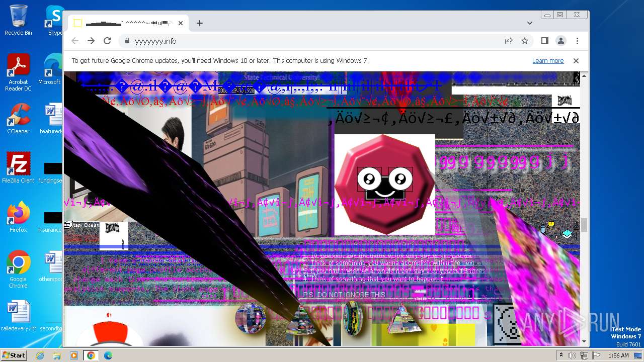644x362 pixels.
Task: Open the Chrome side panel
Action: click(x=544, y=41)
